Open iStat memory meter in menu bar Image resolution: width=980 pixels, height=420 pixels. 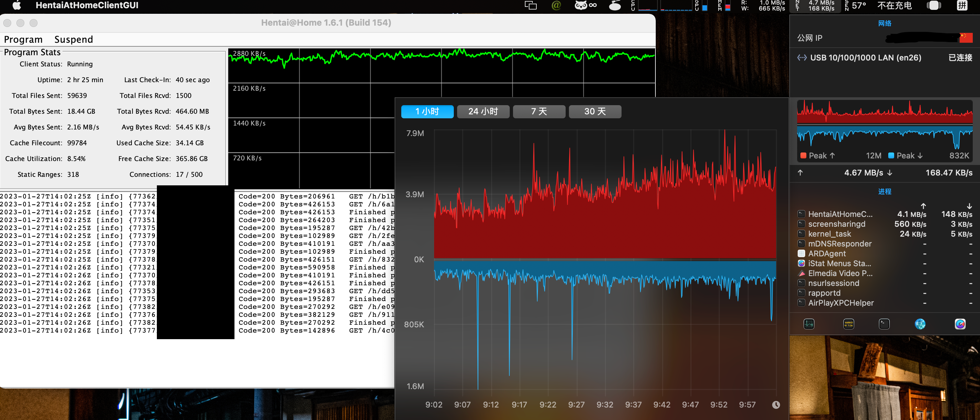(724, 5)
